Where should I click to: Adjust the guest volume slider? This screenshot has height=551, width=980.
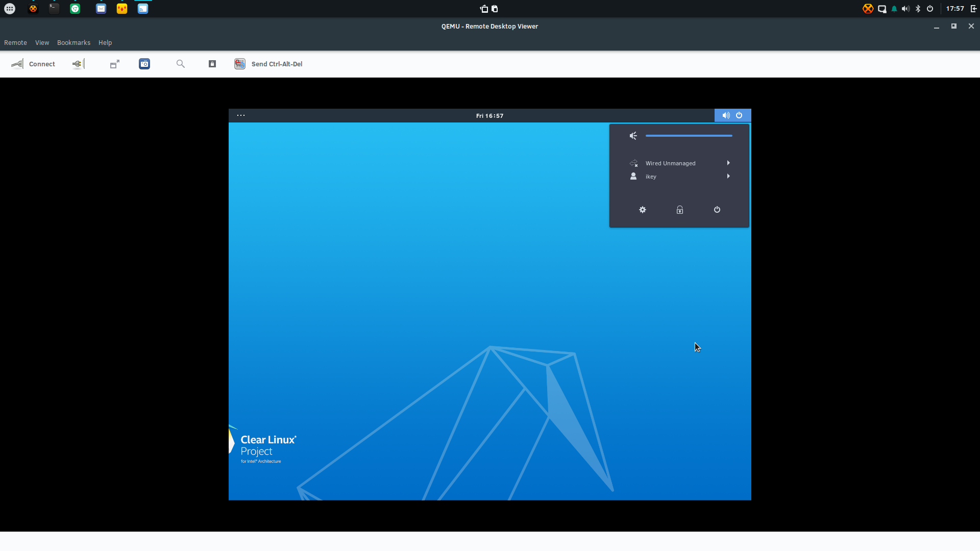point(689,136)
